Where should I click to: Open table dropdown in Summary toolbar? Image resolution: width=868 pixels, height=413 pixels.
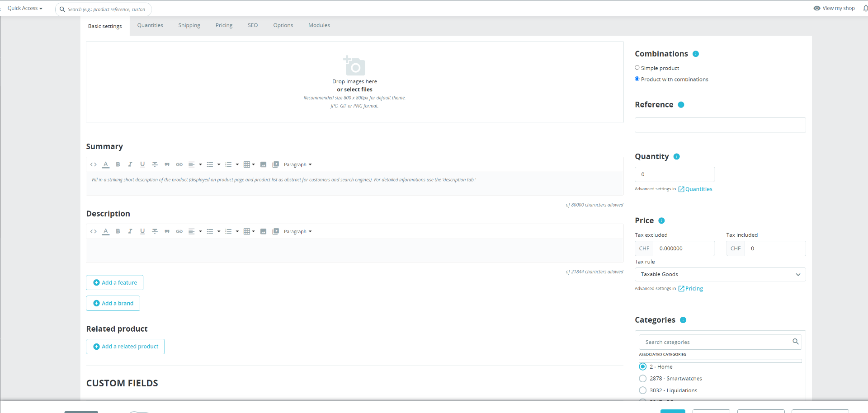point(249,164)
